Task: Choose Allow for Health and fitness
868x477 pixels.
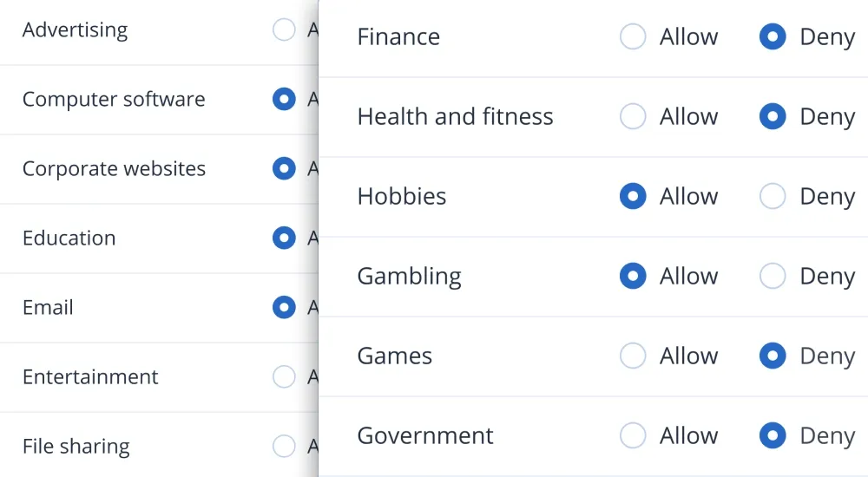Action: pyautogui.click(x=633, y=116)
